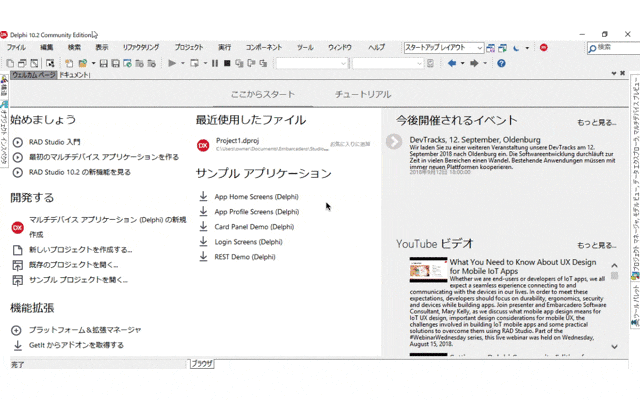The height and width of the screenshot is (400, 640).
Task: Open the Back history dropdown arrow
Action: tap(462, 63)
